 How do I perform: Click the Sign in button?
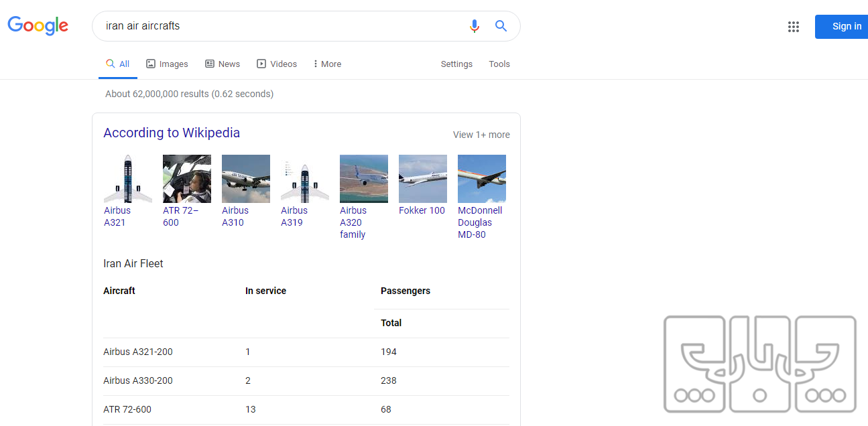(x=842, y=27)
